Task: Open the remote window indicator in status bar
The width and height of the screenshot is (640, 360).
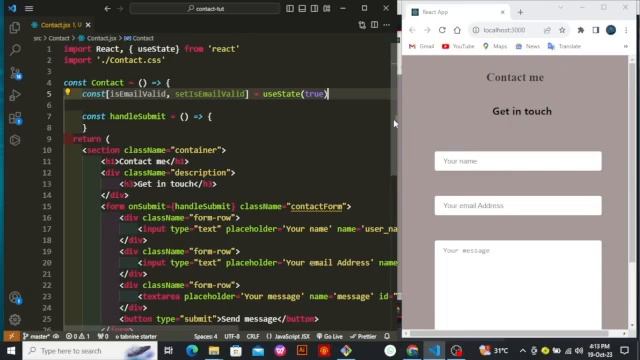Action: (12, 336)
